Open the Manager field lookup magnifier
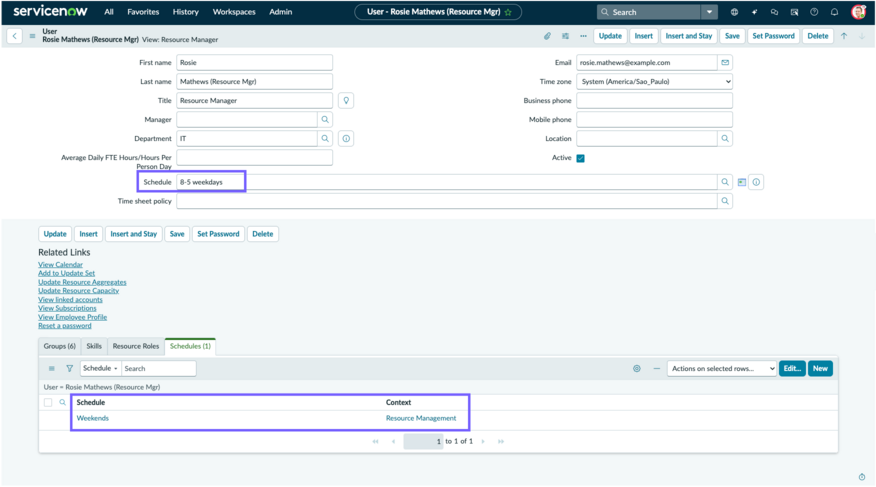 [325, 120]
